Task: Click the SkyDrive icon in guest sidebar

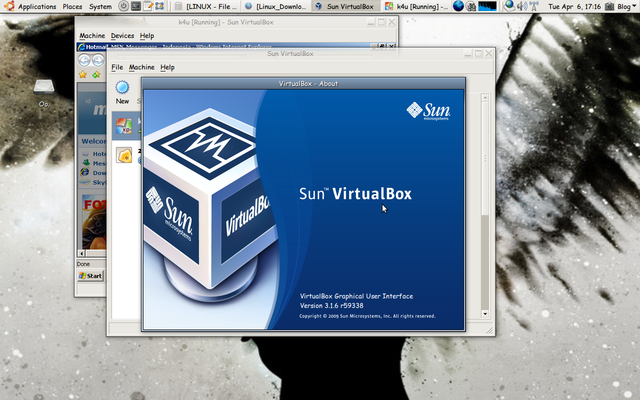Action: (x=85, y=182)
